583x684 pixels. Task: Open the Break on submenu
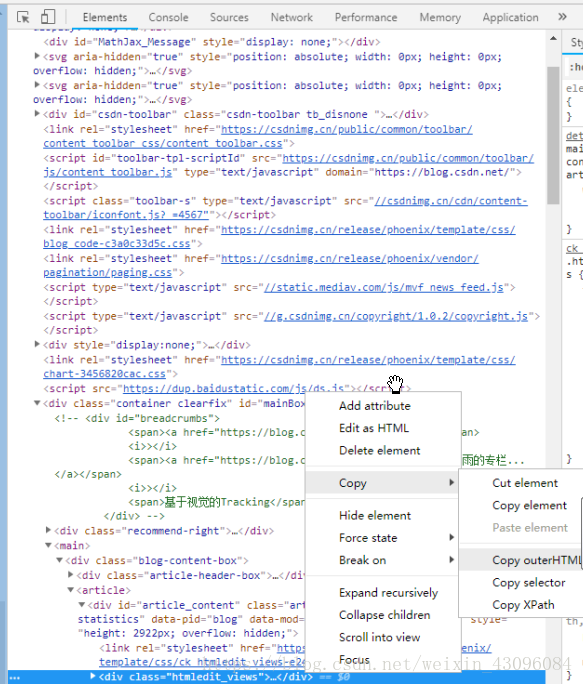click(x=383, y=560)
